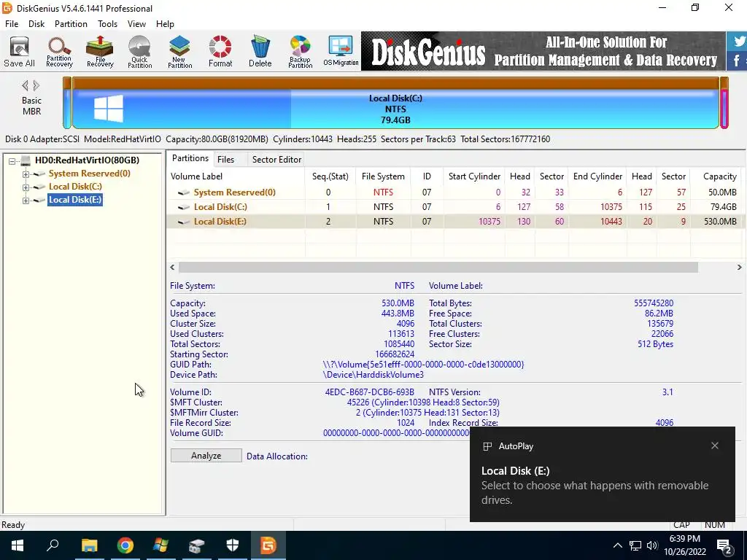Switch to the Files tab
Image resolution: width=747 pixels, height=560 pixels.
click(x=226, y=160)
